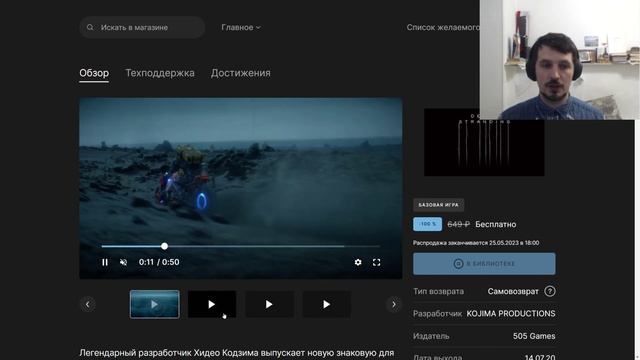The width and height of the screenshot is (640, 360).
Task: Expand the Главное dropdown menu
Action: click(241, 27)
